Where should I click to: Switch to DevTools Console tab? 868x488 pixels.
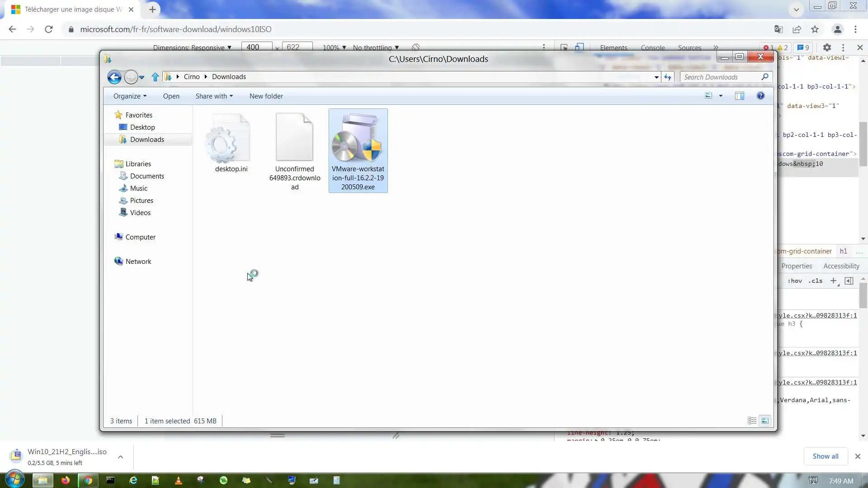(x=652, y=47)
